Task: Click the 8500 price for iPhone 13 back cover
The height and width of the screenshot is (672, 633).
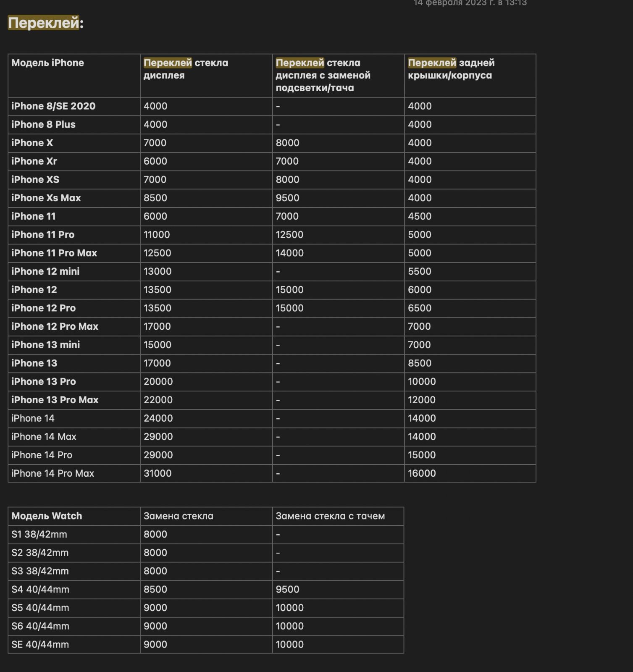Action: (x=420, y=363)
